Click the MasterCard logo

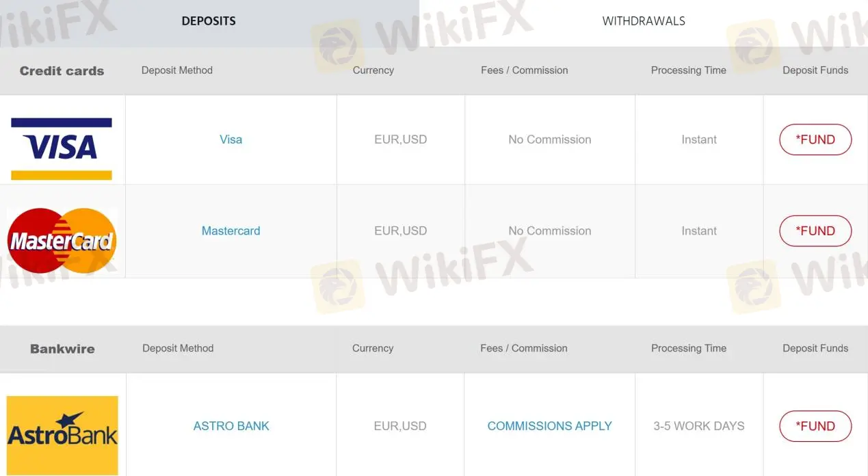62,240
